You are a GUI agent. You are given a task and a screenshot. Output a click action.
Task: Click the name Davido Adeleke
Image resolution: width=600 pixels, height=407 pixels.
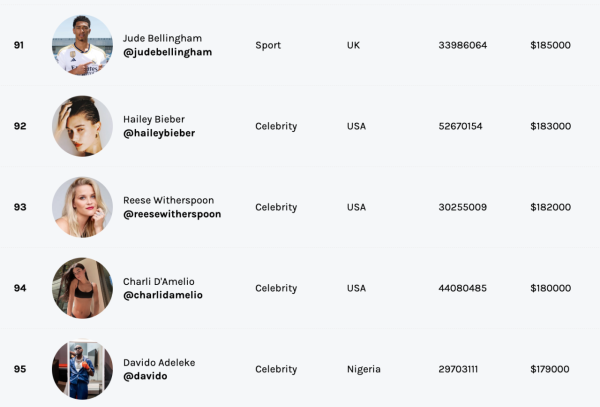(161, 362)
